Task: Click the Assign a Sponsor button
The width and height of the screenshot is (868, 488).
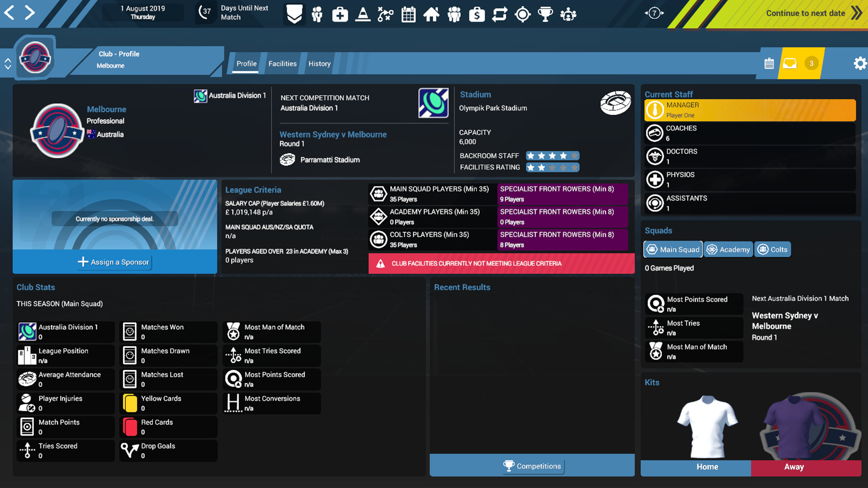Action: point(114,262)
